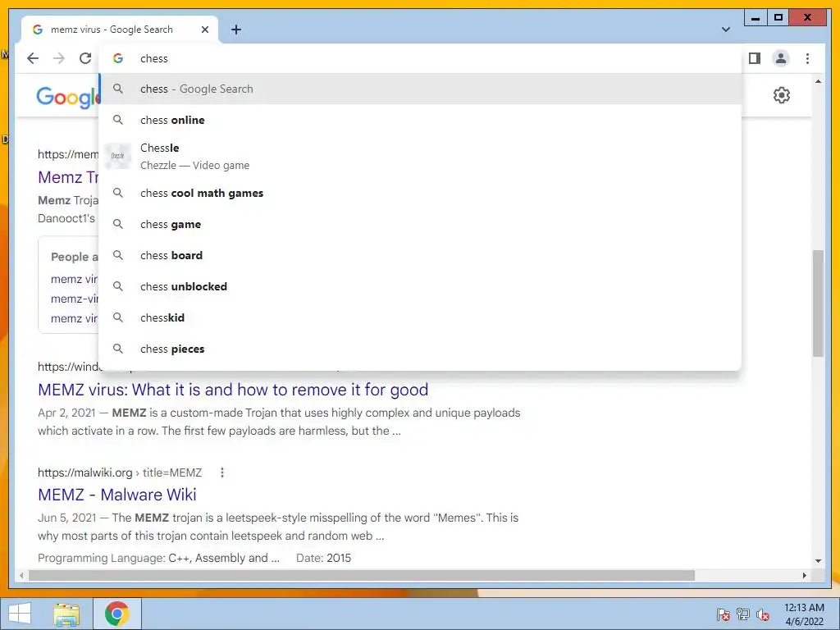Screen dimensions: 840x630
Task: Select suggestion chess pieces
Action: coord(421,348)
